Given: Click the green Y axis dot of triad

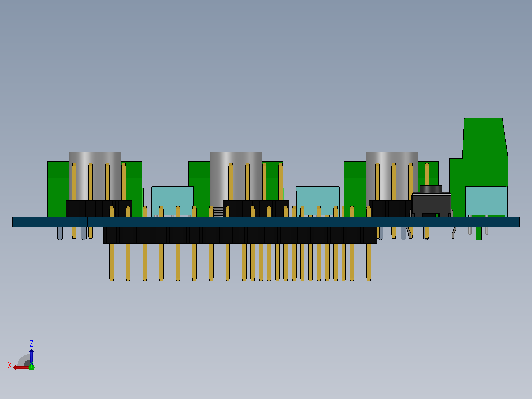Looking at the screenshot, I should tap(31, 367).
